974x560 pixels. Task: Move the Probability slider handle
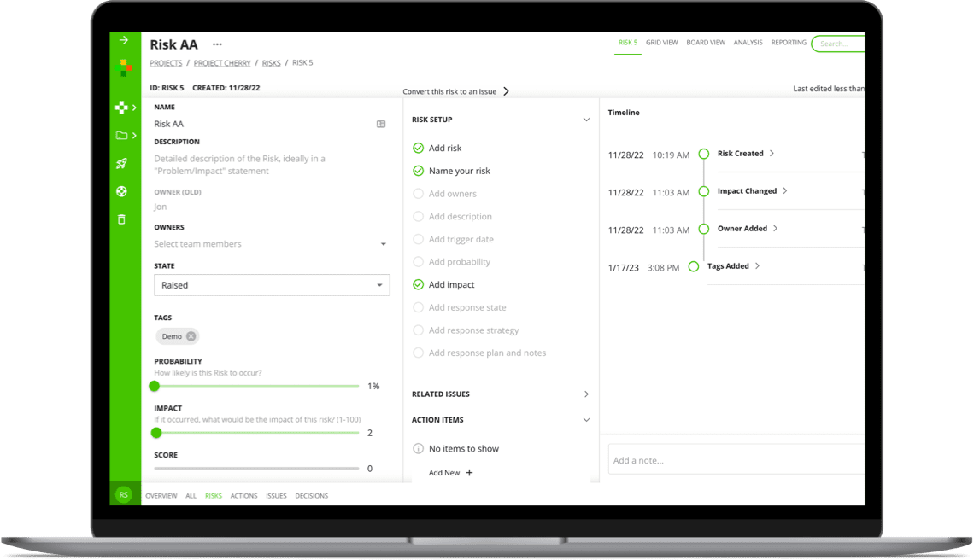point(155,386)
